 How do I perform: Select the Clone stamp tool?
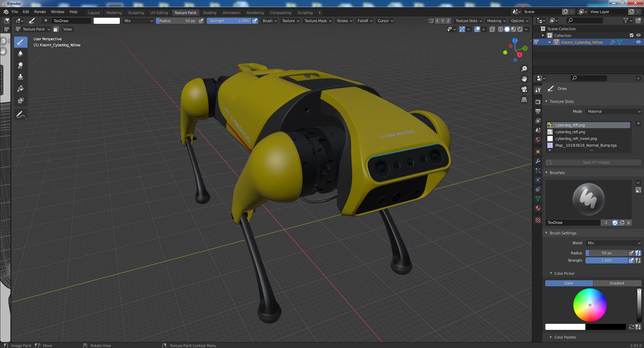coord(20,77)
